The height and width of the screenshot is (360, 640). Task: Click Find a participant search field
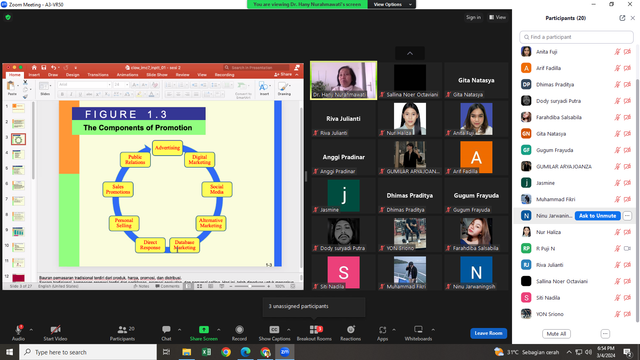576,37
